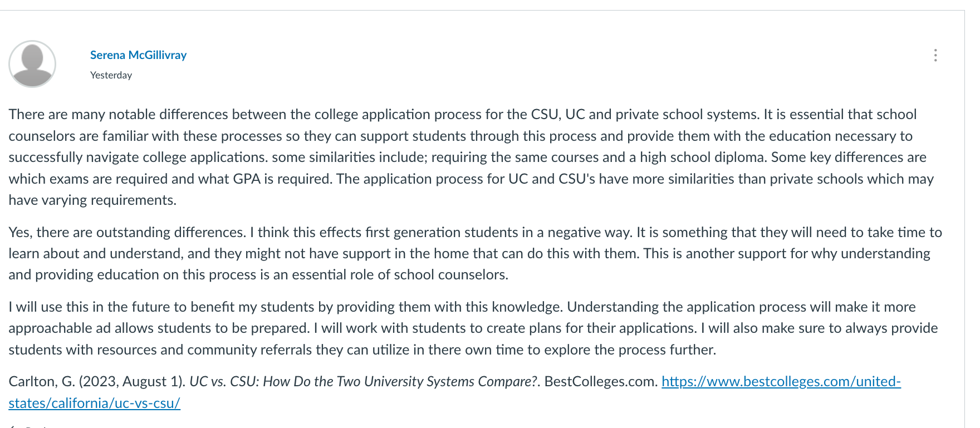The height and width of the screenshot is (428, 980).
Task: Click the 'BestColleges.com' publisher text in citation
Action: click(601, 381)
